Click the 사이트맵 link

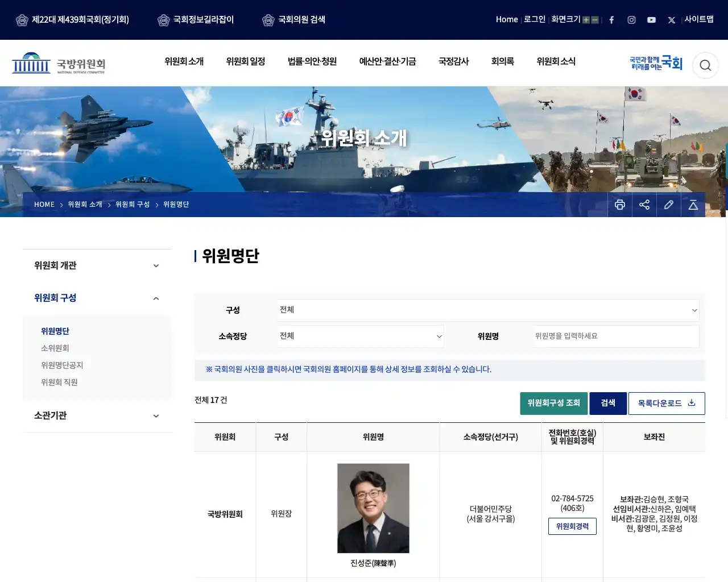699,19
